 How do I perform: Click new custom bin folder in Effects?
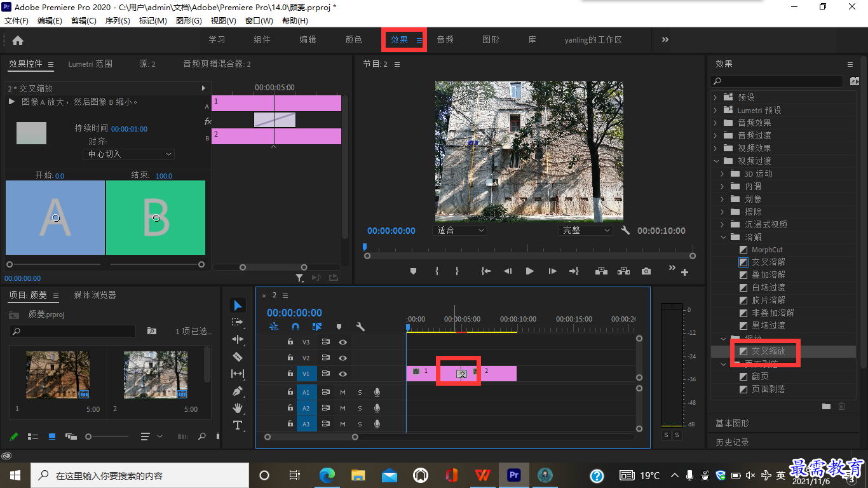pos(826,406)
